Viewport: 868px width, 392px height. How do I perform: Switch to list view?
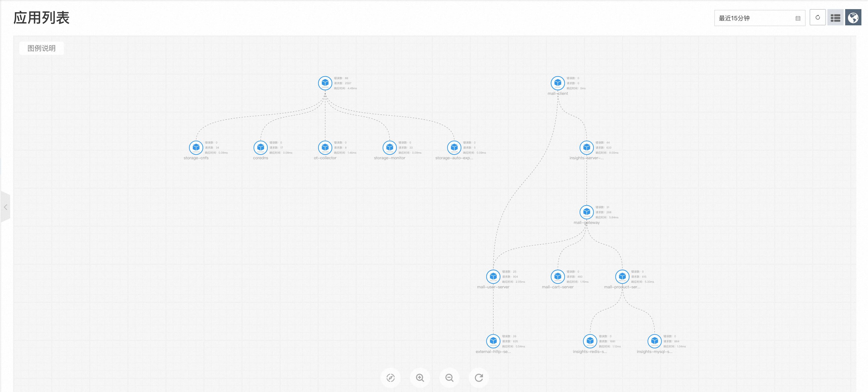point(835,17)
